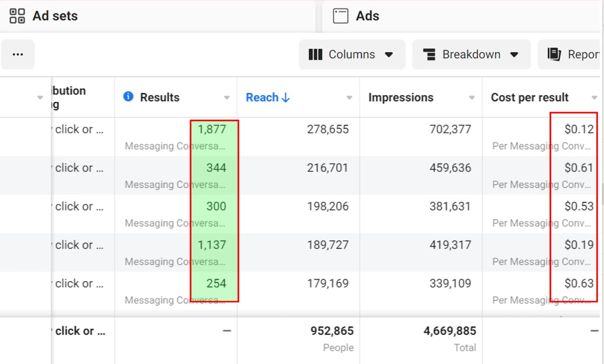Select the $0.63 cost per result cell

click(x=579, y=284)
